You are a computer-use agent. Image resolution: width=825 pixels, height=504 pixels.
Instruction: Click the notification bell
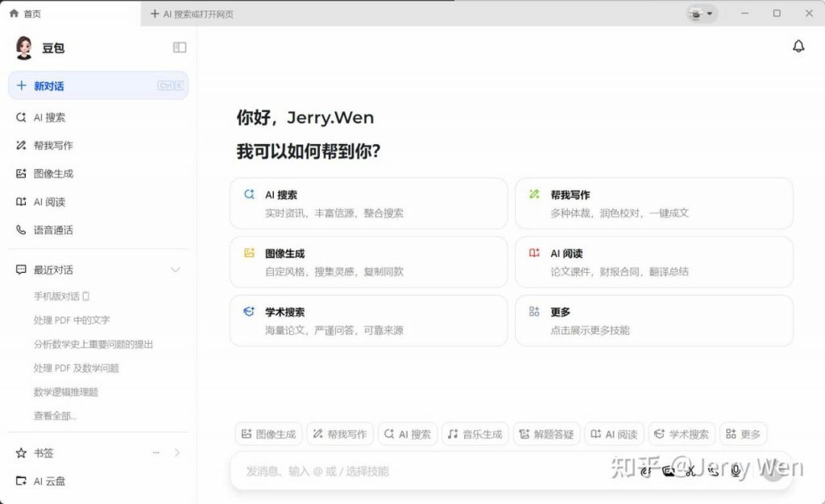point(798,46)
